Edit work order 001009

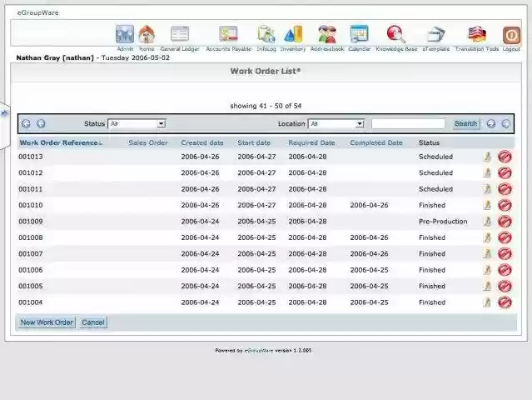[487, 222]
